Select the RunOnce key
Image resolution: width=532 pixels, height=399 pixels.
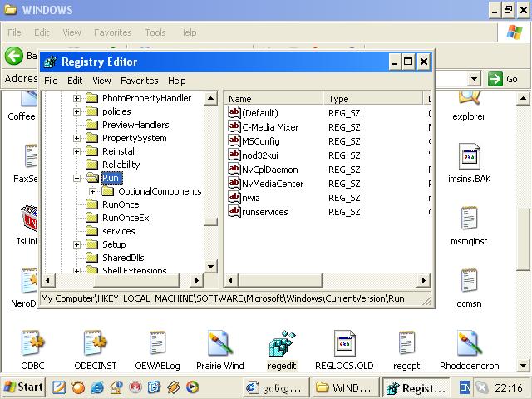click(x=121, y=204)
